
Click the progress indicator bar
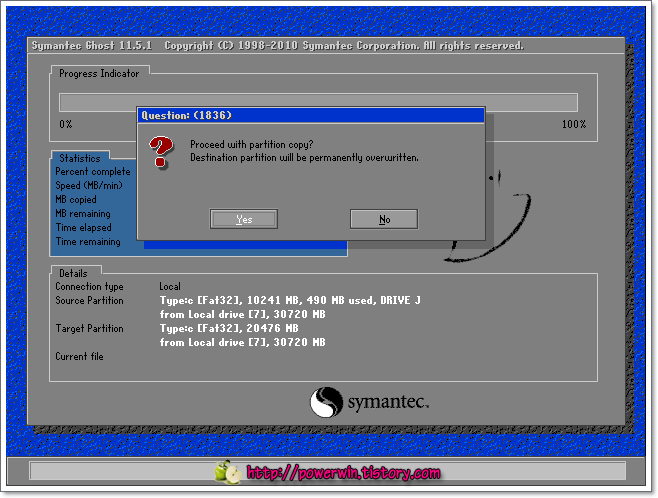coord(318,102)
